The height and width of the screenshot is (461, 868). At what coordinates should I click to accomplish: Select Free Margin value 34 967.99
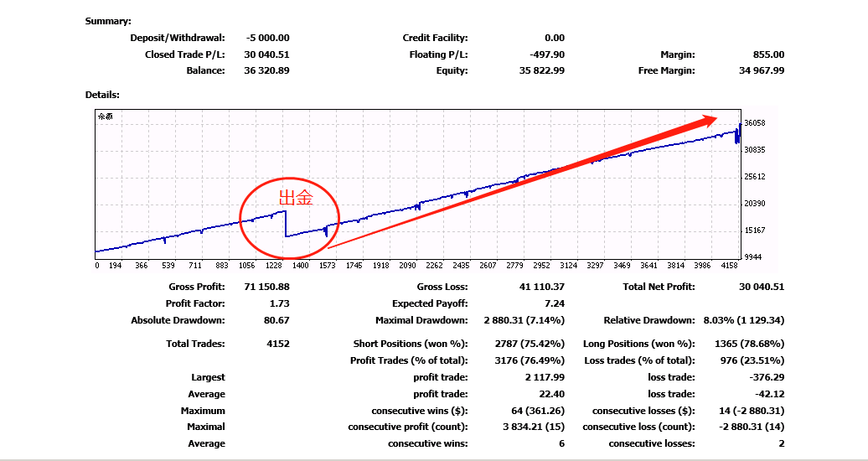[x=762, y=70]
